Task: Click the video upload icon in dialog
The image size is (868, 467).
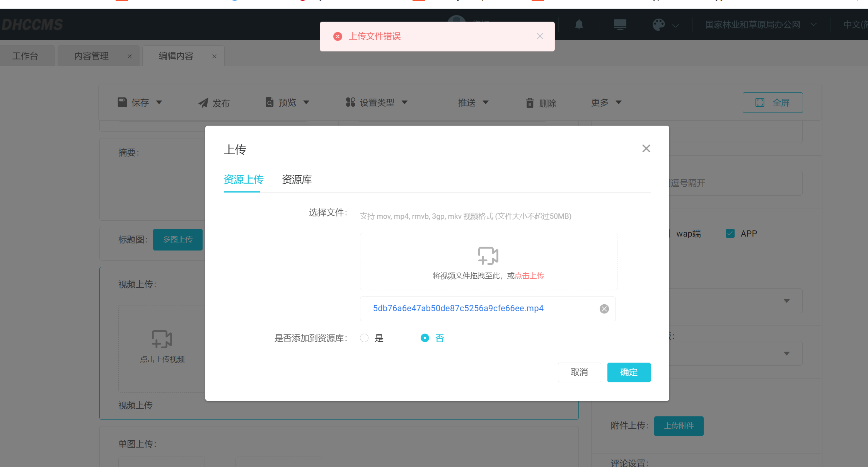Action: pyautogui.click(x=488, y=256)
